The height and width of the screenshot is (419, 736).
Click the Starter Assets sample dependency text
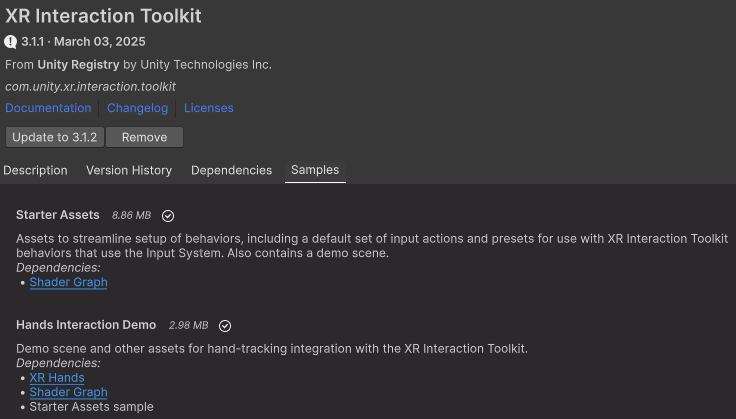click(92, 407)
